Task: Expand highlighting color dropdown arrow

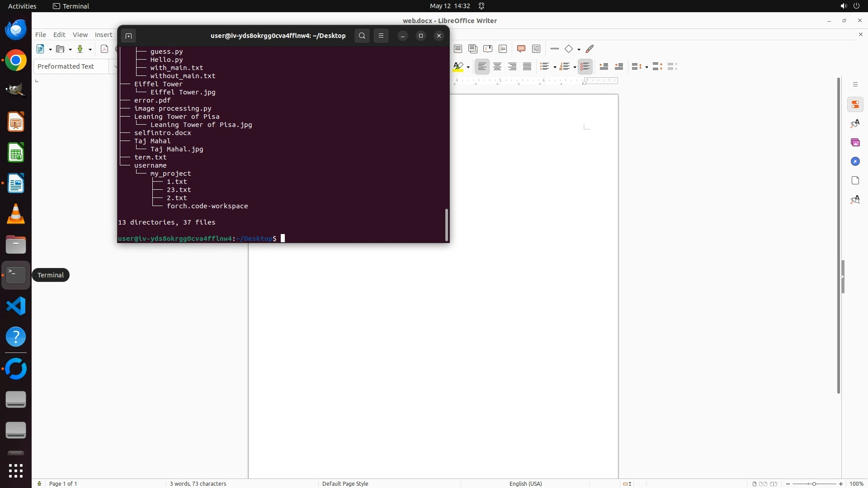Action: (468, 67)
